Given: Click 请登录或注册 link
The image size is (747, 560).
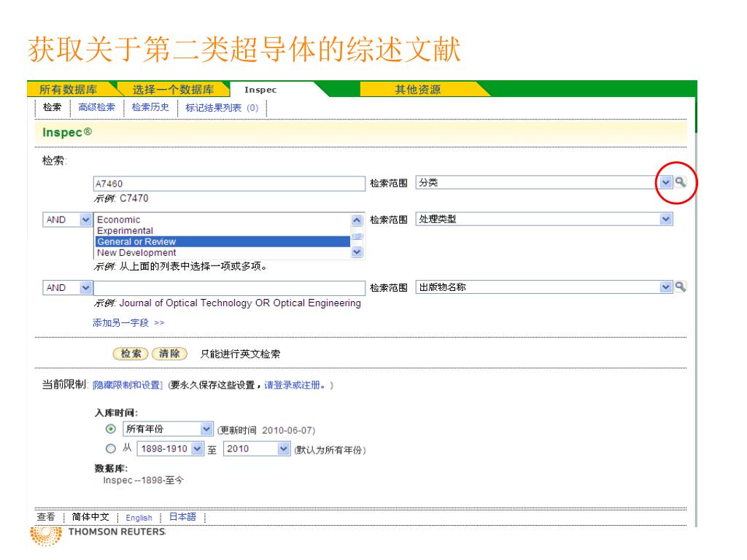Looking at the screenshot, I should (295, 385).
